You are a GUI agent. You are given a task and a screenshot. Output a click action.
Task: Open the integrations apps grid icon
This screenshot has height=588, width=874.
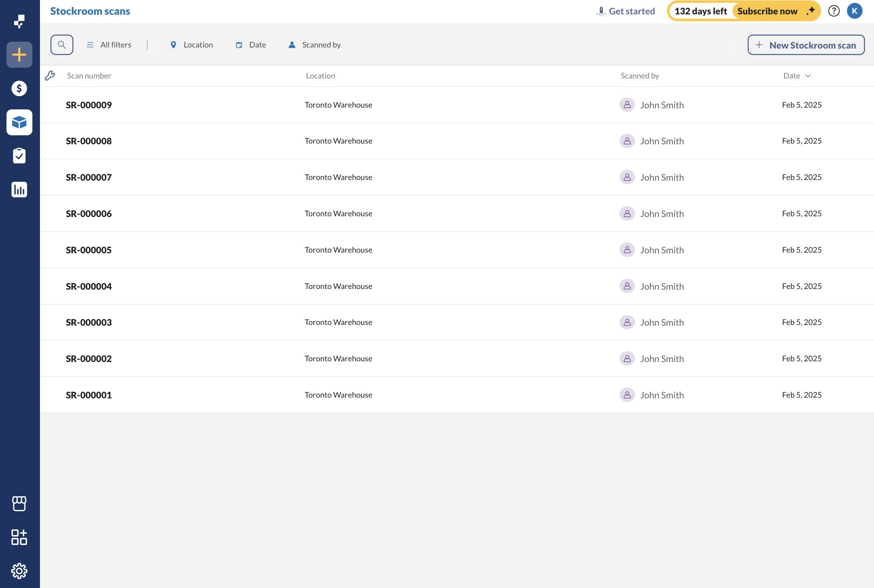[x=19, y=537]
